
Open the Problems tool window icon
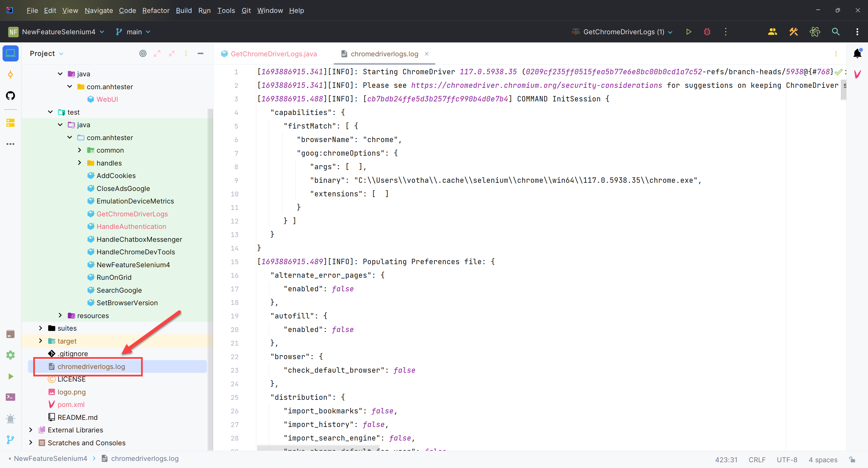[x=11, y=418]
